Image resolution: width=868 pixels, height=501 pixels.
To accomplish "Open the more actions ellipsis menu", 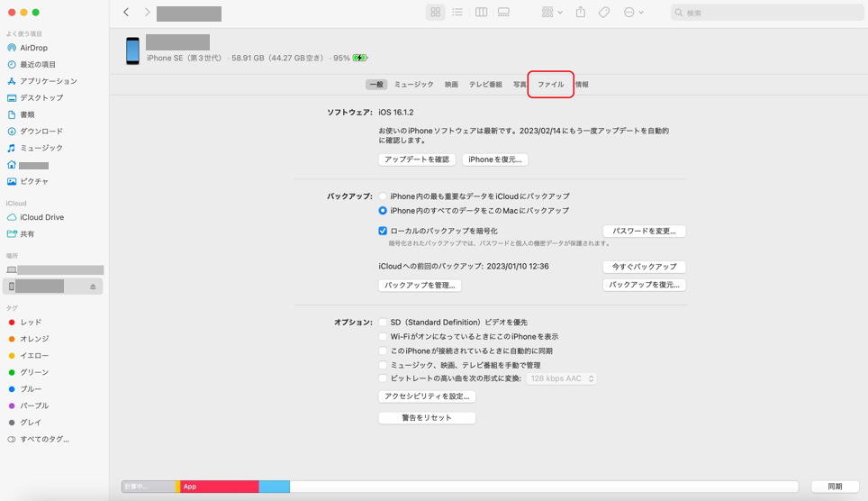I will click(633, 13).
